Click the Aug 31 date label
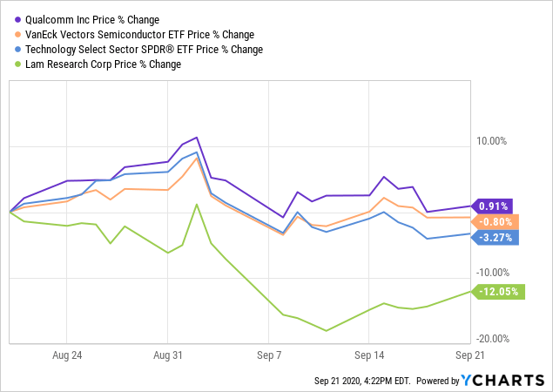Screen dimensions: 553x392 tap(167, 355)
